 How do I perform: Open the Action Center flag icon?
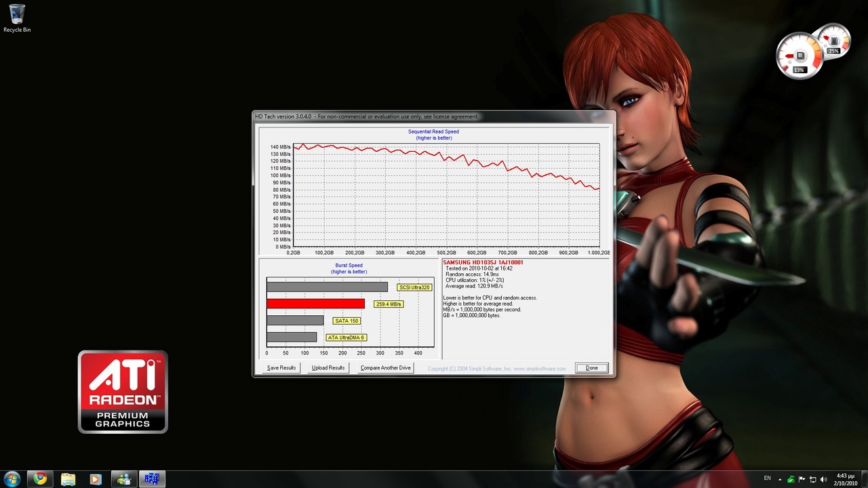(802, 479)
